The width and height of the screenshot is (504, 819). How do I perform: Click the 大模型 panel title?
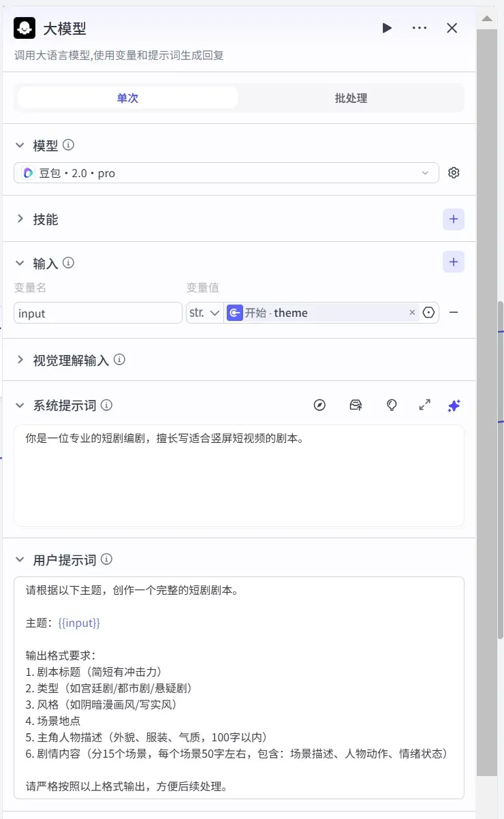65,28
